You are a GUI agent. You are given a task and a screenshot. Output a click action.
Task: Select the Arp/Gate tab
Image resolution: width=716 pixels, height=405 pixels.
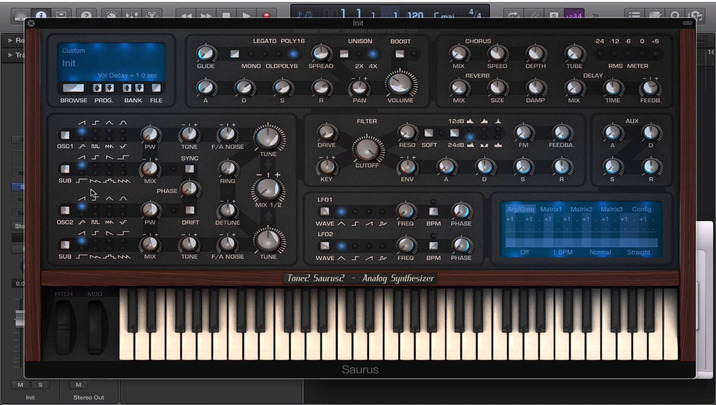(521, 209)
